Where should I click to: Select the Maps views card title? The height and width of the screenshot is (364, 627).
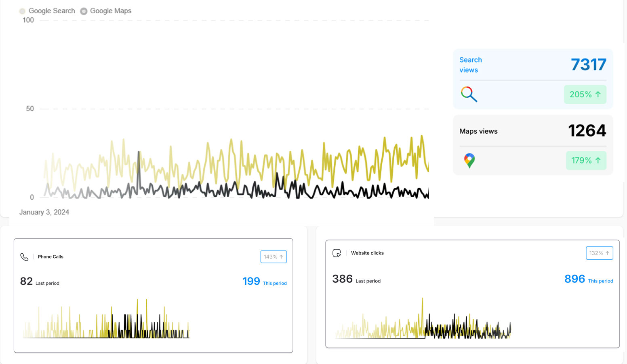click(478, 131)
